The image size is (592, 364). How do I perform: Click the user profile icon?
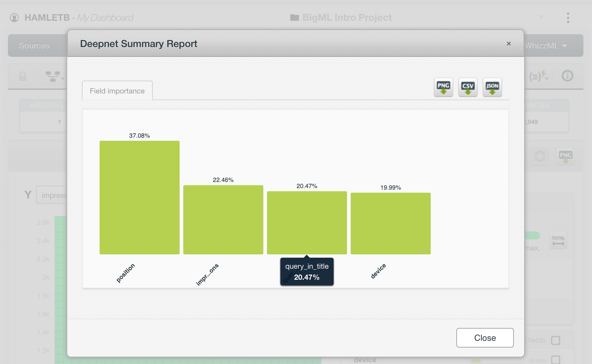(x=14, y=18)
